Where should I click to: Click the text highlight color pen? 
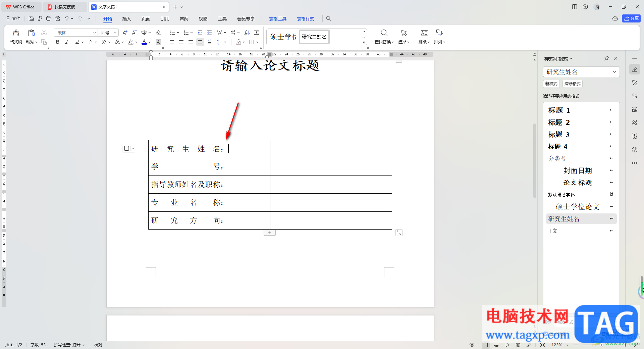pos(131,42)
